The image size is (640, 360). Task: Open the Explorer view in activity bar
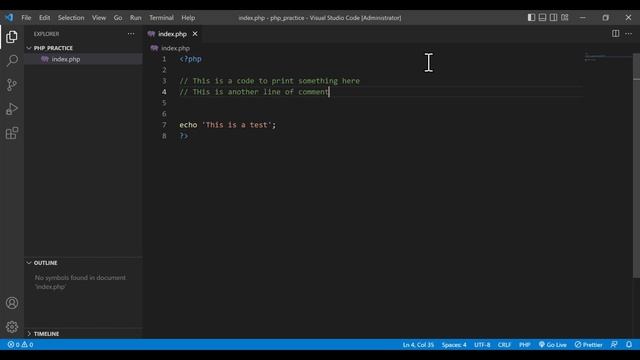(x=12, y=37)
